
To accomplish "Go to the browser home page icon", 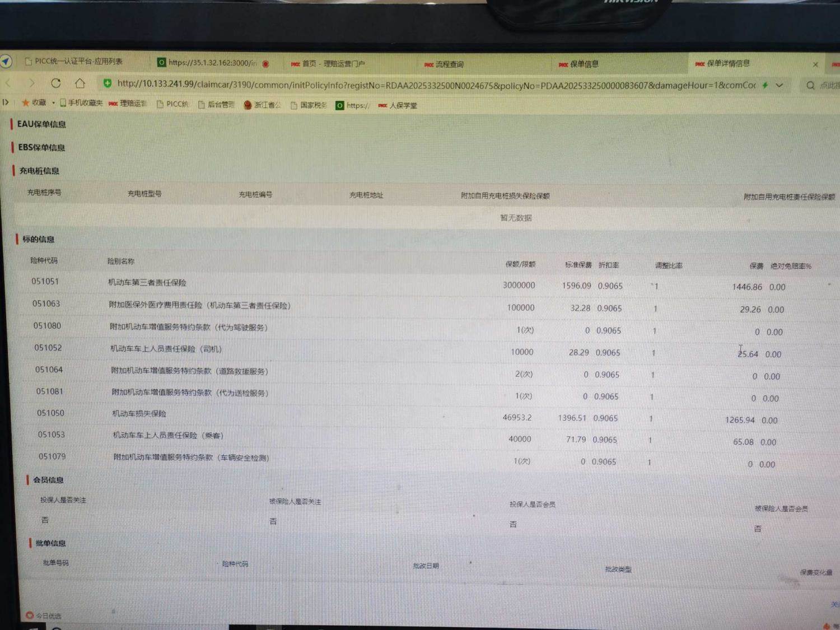I will point(80,83).
